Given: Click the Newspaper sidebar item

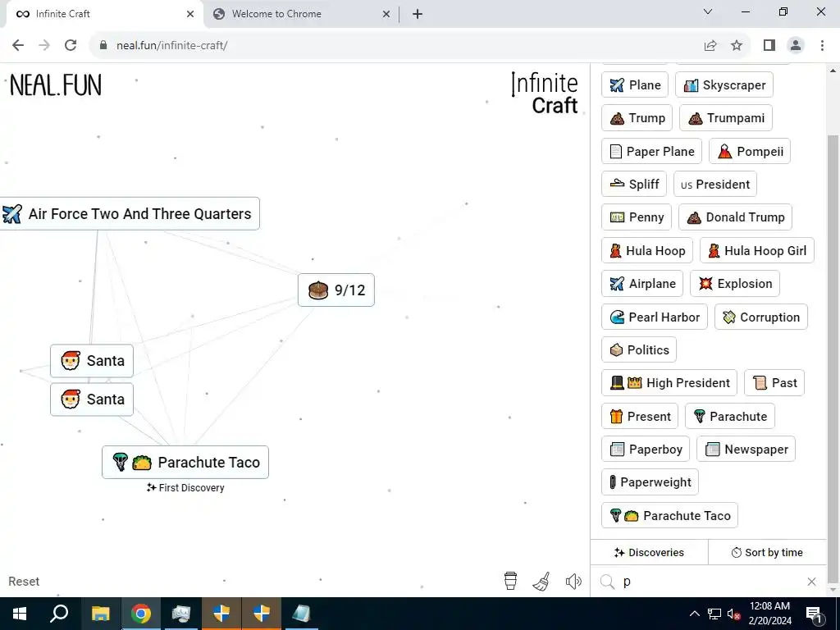Looking at the screenshot, I should click(746, 449).
